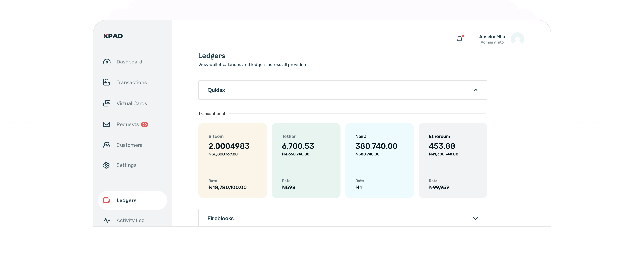Click the Transactional section label

tap(212, 114)
